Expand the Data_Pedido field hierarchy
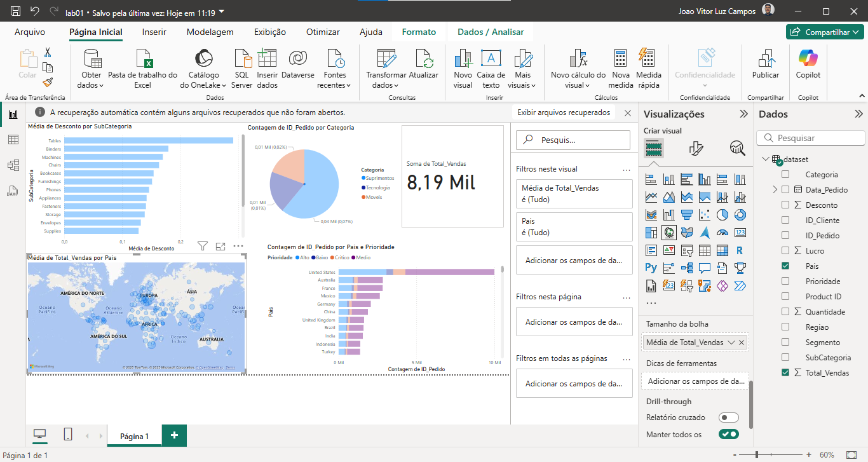The image size is (868, 462). tap(775, 189)
